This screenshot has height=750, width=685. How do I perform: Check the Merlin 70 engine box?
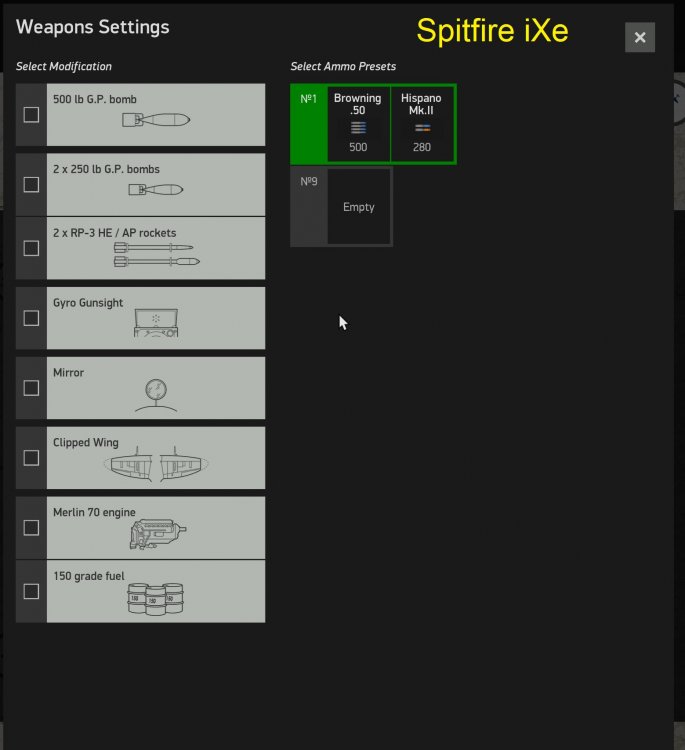(x=31, y=528)
